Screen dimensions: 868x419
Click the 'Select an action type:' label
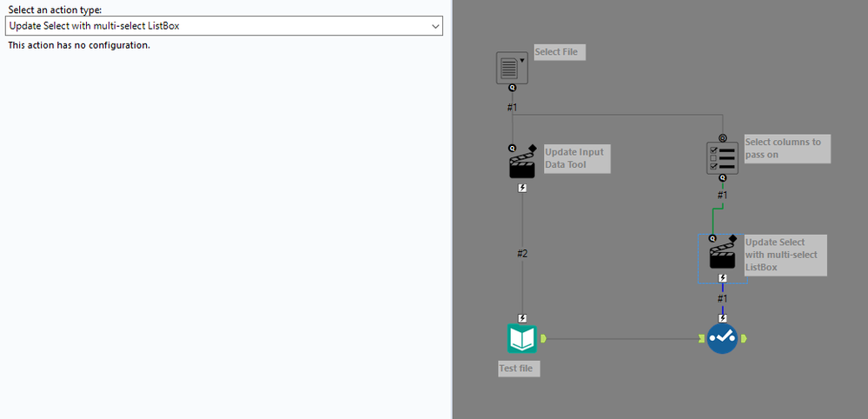click(55, 10)
